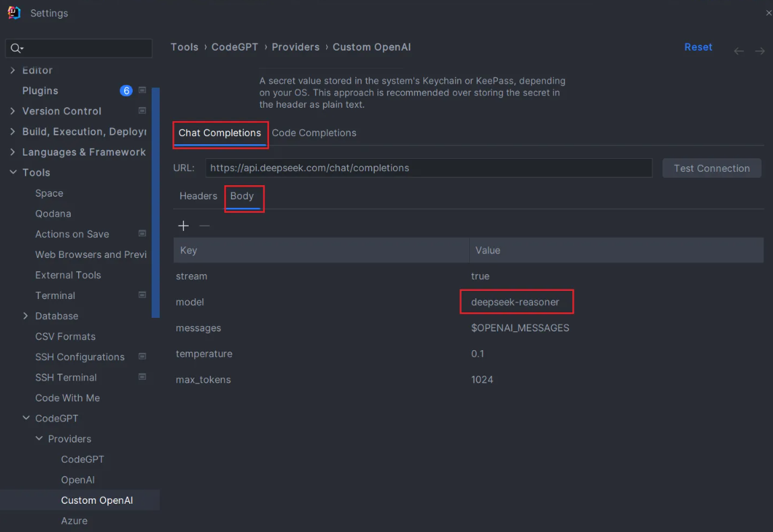
Task: Select Azure provider in the tree
Action: pos(74,521)
